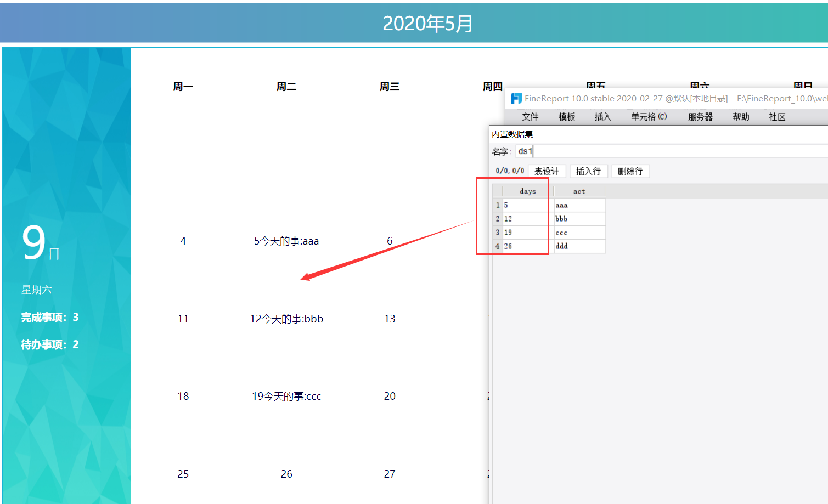Screen dimensions: 828x504
Task: Select act cell with value aaa
Action: click(579, 205)
